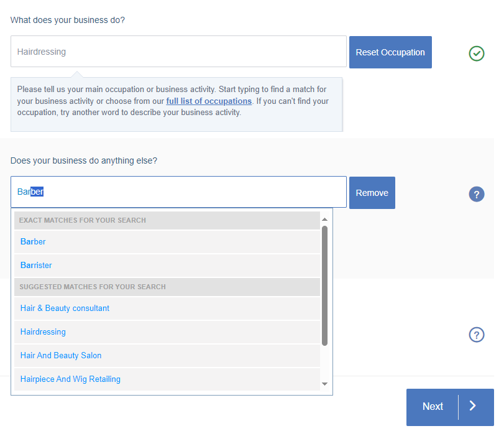
Task: Pick Hair And Beauty Salon suggestion
Action: point(167,355)
